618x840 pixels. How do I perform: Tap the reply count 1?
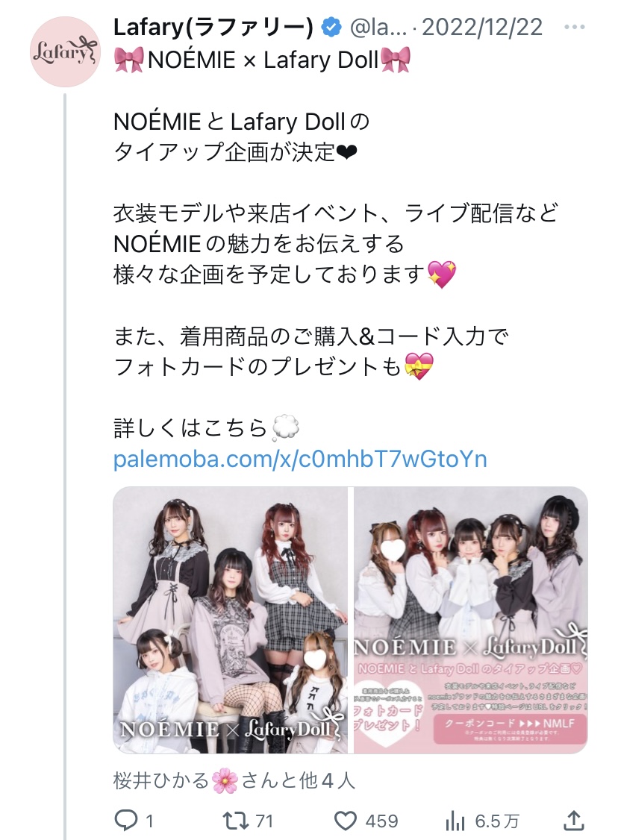[x=149, y=821]
